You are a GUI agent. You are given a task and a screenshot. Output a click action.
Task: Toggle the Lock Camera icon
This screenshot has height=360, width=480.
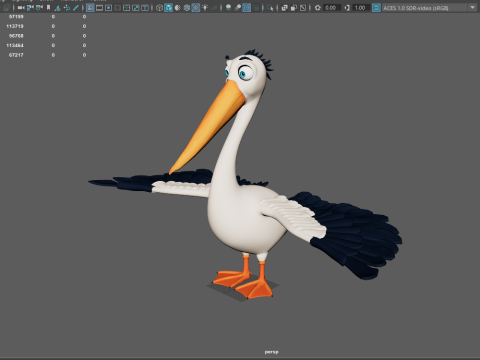pyautogui.click(x=30, y=7)
